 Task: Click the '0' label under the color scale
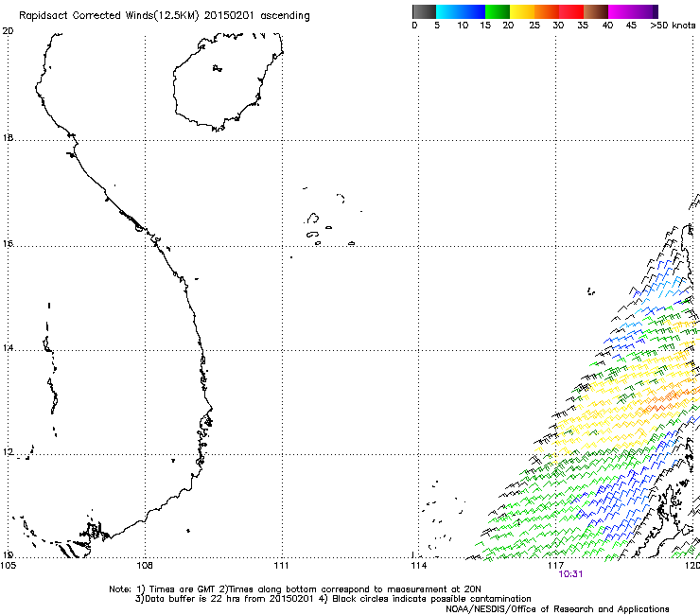tap(414, 26)
